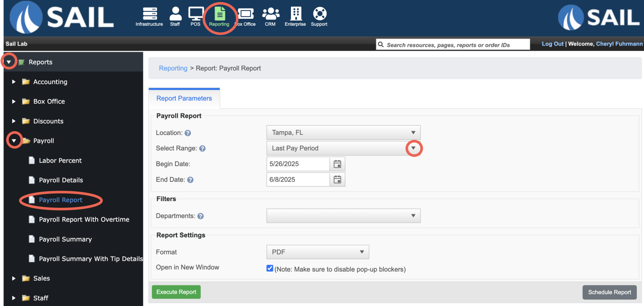Click the Location help question icon
Screen dimensions: 644x306
tap(188, 133)
